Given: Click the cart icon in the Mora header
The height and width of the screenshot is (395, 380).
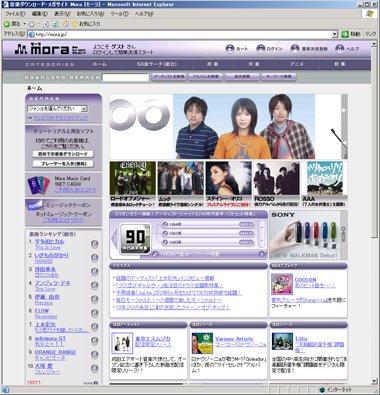Looking at the screenshot, I should point(230,49).
